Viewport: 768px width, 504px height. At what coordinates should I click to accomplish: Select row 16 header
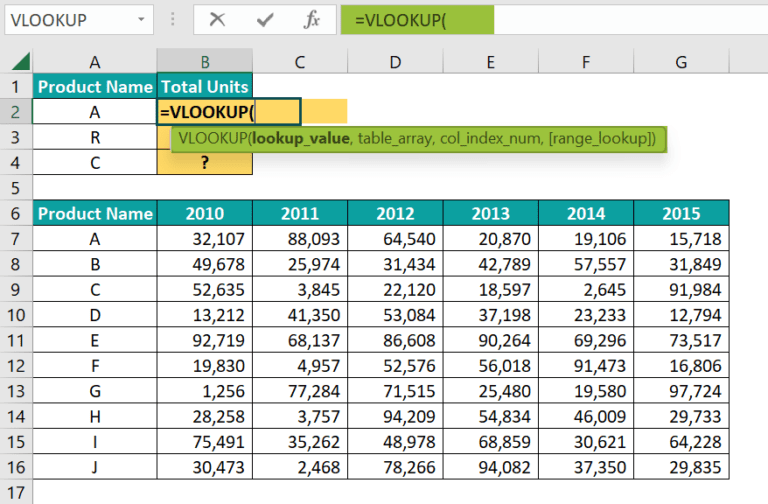[16, 467]
